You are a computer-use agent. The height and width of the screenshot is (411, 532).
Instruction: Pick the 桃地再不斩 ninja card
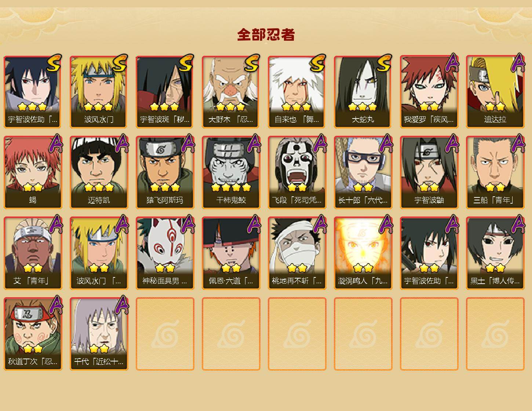click(297, 253)
